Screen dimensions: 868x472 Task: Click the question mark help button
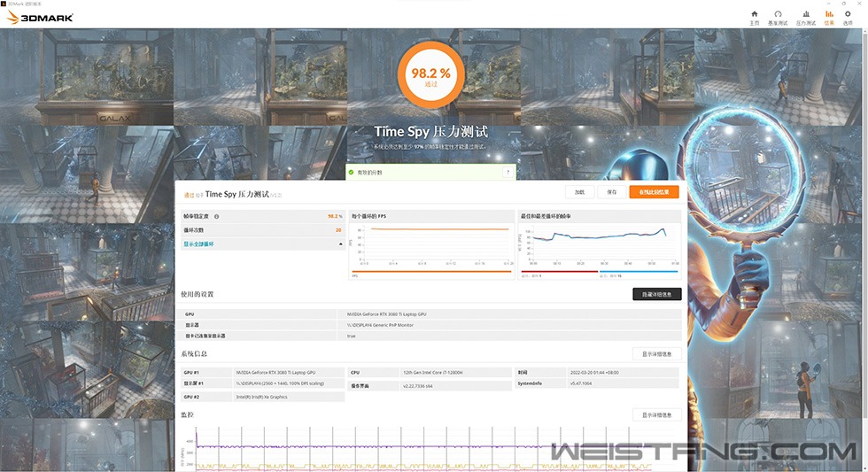point(508,173)
